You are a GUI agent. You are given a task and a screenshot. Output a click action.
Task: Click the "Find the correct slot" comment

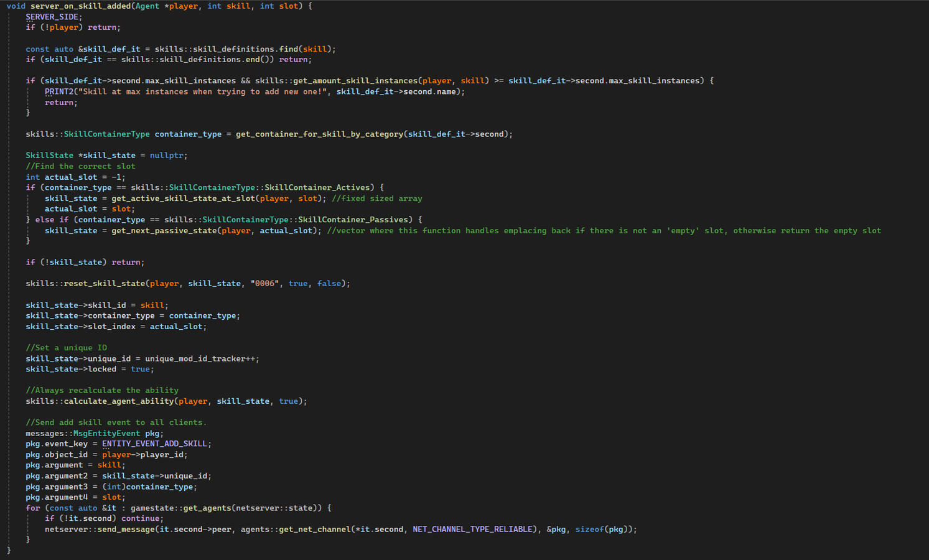[x=80, y=166]
